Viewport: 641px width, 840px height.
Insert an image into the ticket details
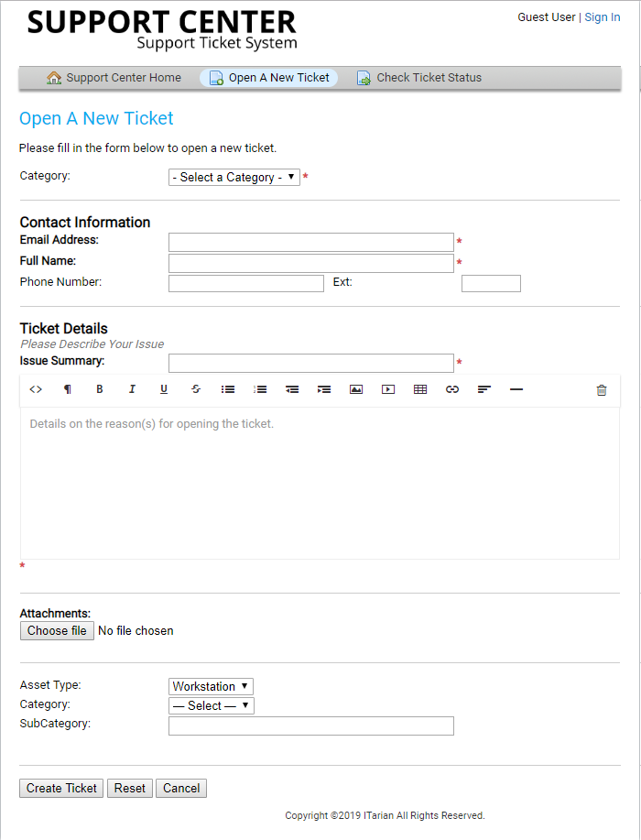coord(355,388)
